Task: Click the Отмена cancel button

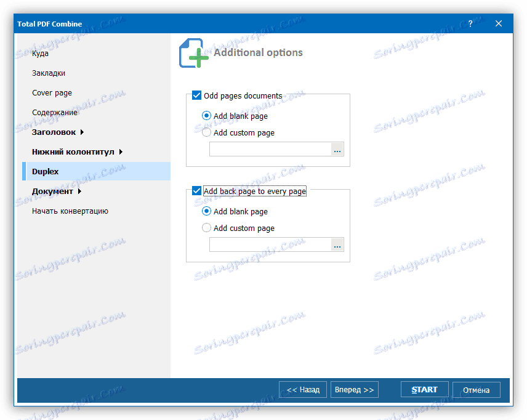Action: 477,390
